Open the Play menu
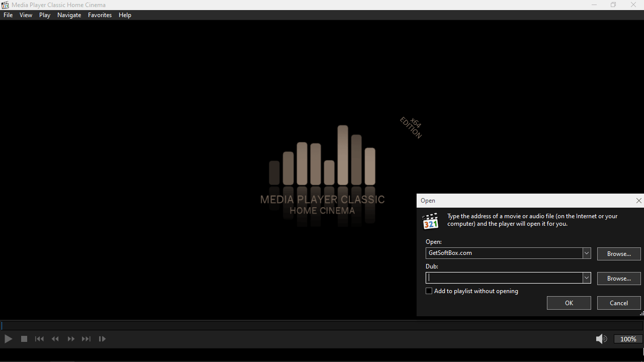The width and height of the screenshot is (644, 362). [x=45, y=15]
